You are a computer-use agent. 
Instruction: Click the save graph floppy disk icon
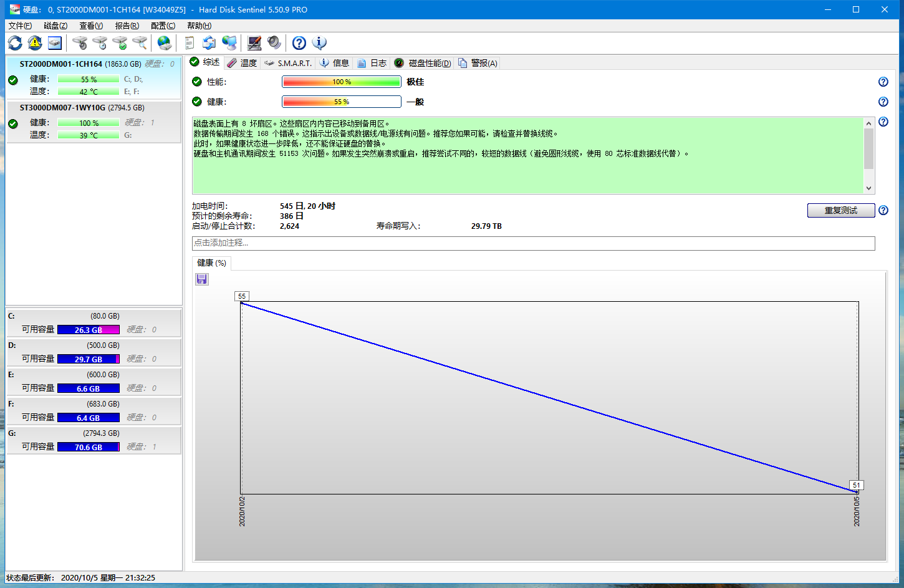pyautogui.click(x=202, y=279)
